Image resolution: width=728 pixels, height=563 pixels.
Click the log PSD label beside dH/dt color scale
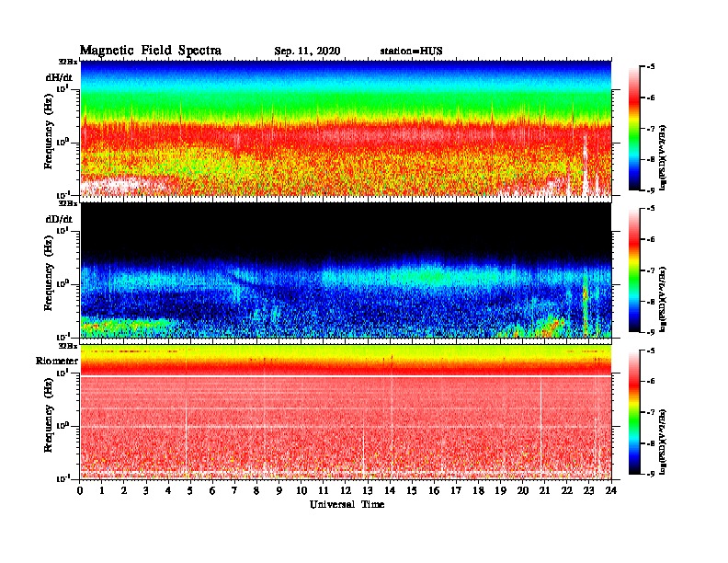(664, 157)
